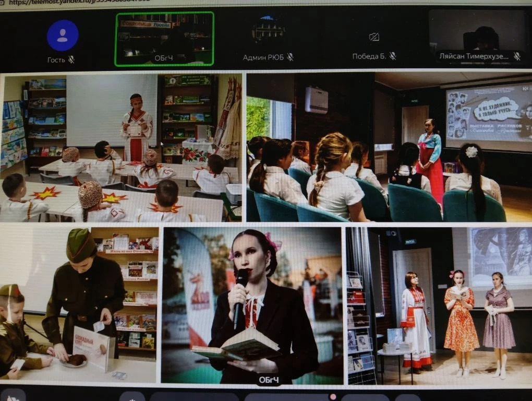The height and width of the screenshot is (401, 532).
Task: Click muted mic icon beside Победа Б.
Action: click(392, 56)
